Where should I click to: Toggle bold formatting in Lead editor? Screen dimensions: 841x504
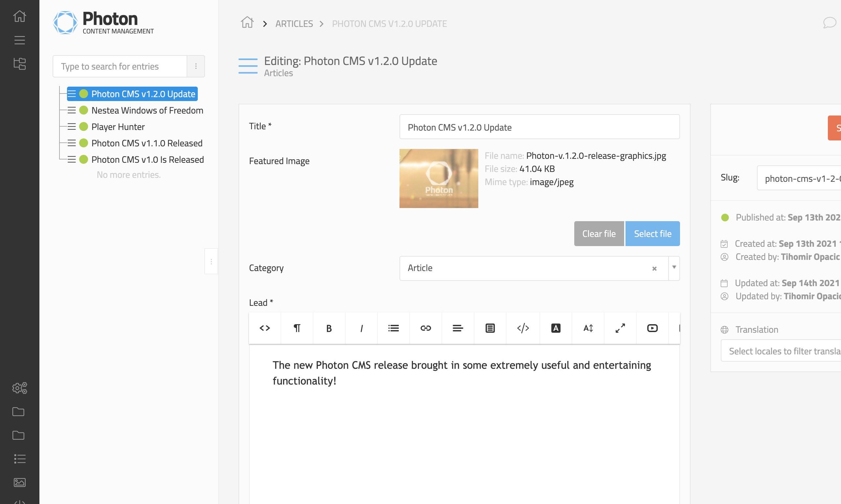[329, 328]
